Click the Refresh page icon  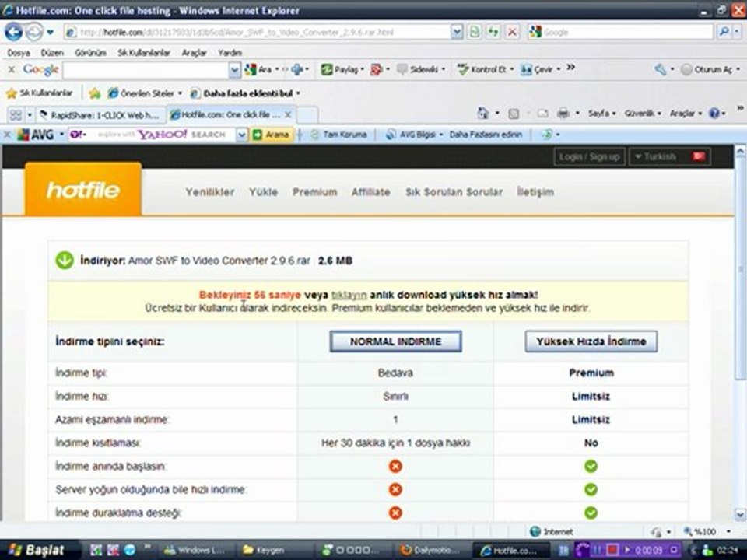point(493,32)
